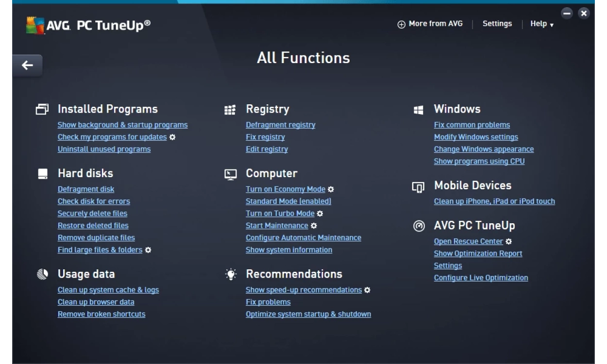Screen dimensions: 607x364
Task: Turn on Turbo Mode
Action: click(280, 214)
